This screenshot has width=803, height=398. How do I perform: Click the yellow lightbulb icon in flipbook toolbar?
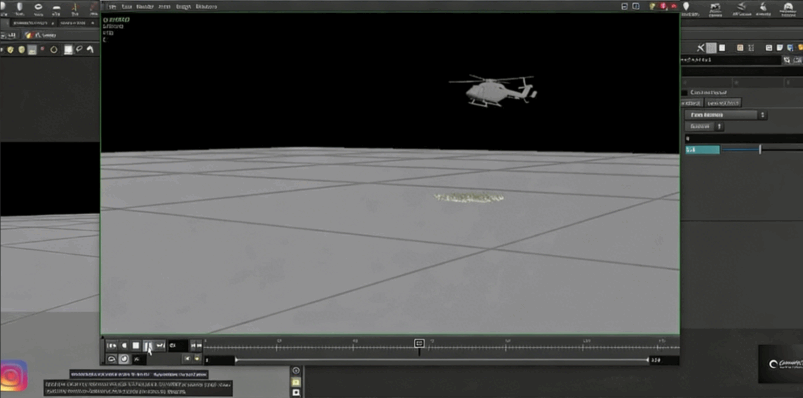[652, 6]
